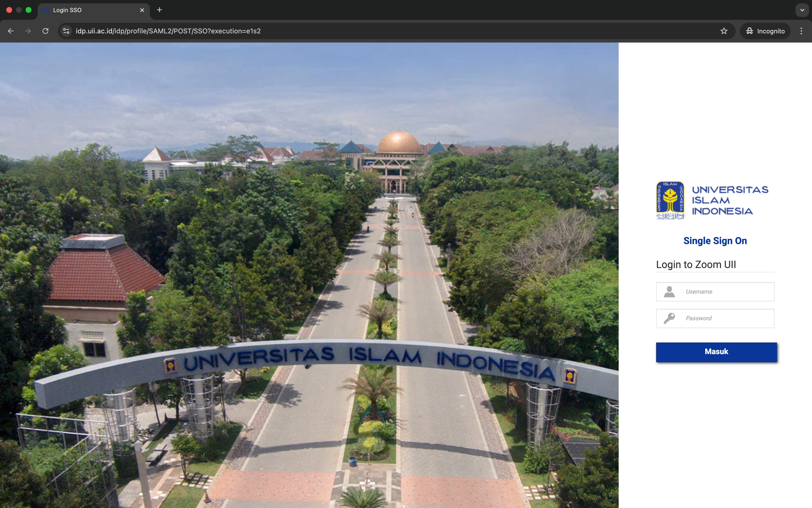Focus the Password input field
812x508 pixels.
pyautogui.click(x=715, y=318)
